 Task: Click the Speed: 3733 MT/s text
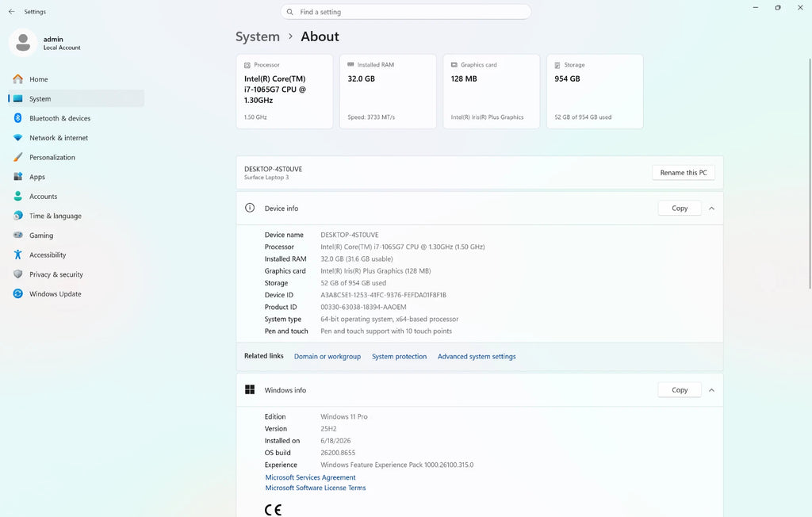[371, 117]
